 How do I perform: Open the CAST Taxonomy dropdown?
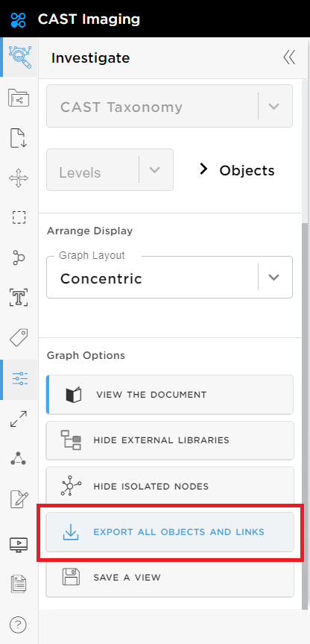click(x=169, y=106)
